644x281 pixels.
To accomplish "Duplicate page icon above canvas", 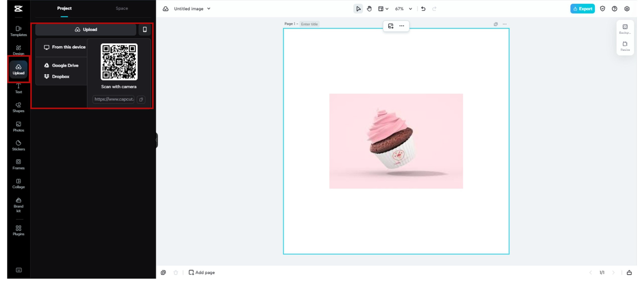I will (496, 24).
